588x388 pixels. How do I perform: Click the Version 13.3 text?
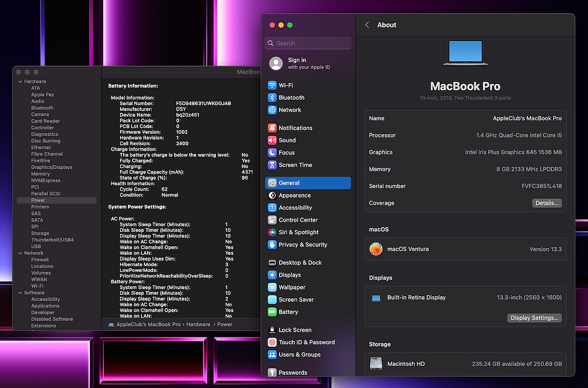(545, 249)
